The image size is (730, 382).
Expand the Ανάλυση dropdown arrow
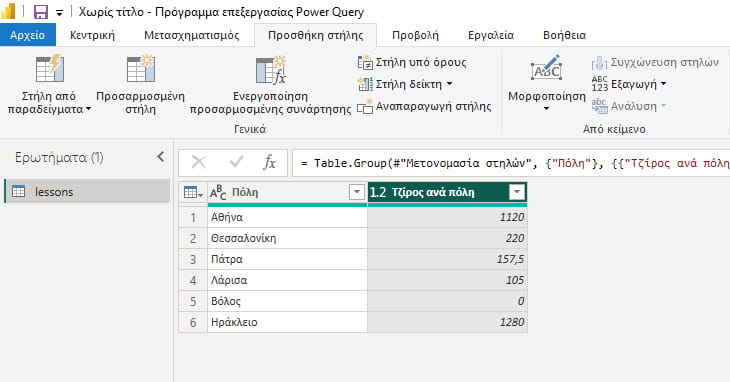click(663, 107)
